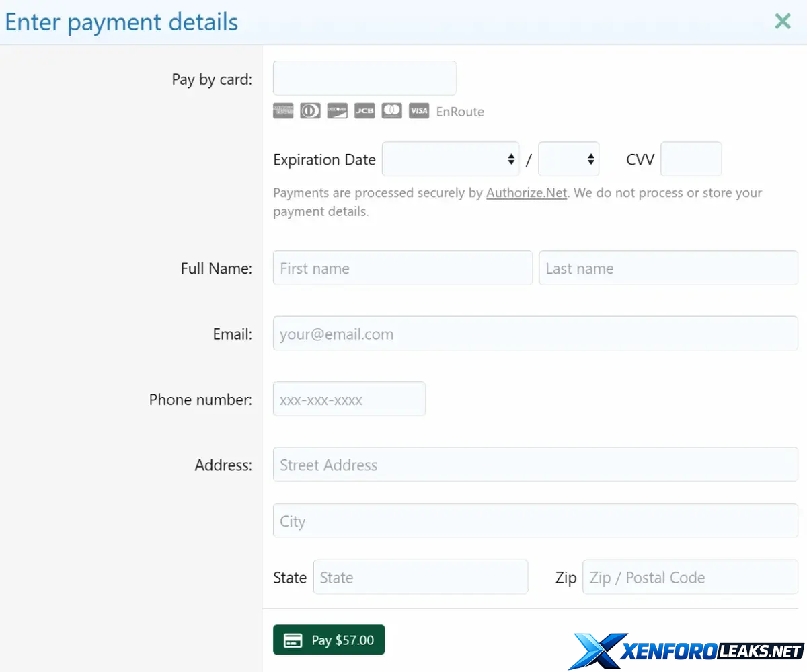Click the XenforoLeaks.net logo
Viewport: 807px width, 672px height.
[686, 650]
